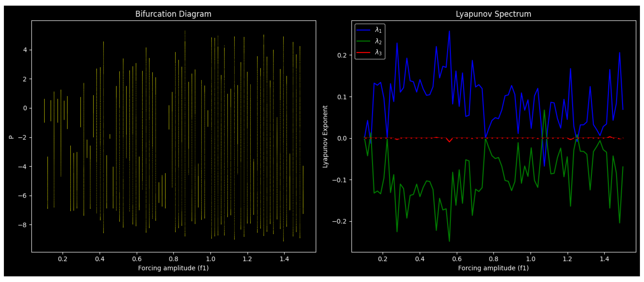The width and height of the screenshot is (644, 282).
Task: Click Forcing amplitude (f1) label under bifurcation plot
Action: [x=173, y=268]
